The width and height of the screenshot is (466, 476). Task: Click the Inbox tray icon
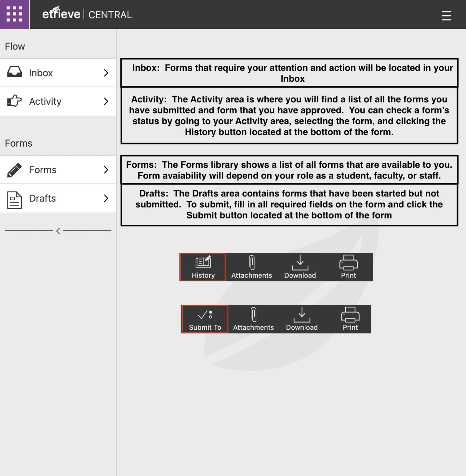15,72
